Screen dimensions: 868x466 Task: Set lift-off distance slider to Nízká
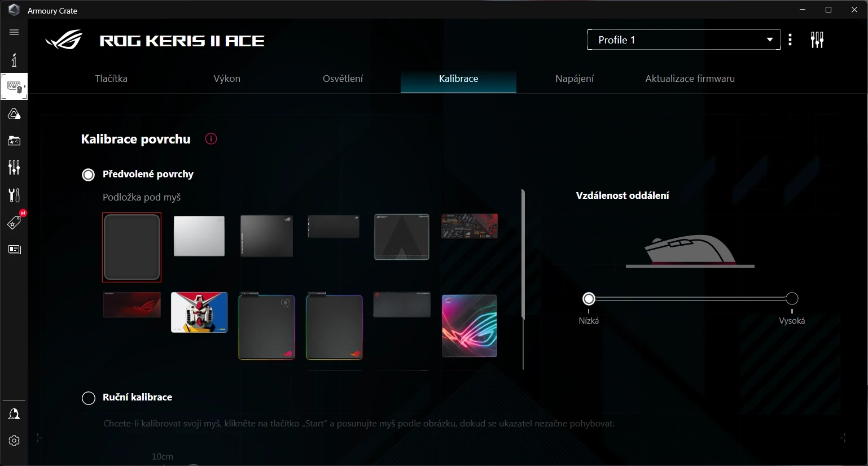pyautogui.click(x=589, y=298)
